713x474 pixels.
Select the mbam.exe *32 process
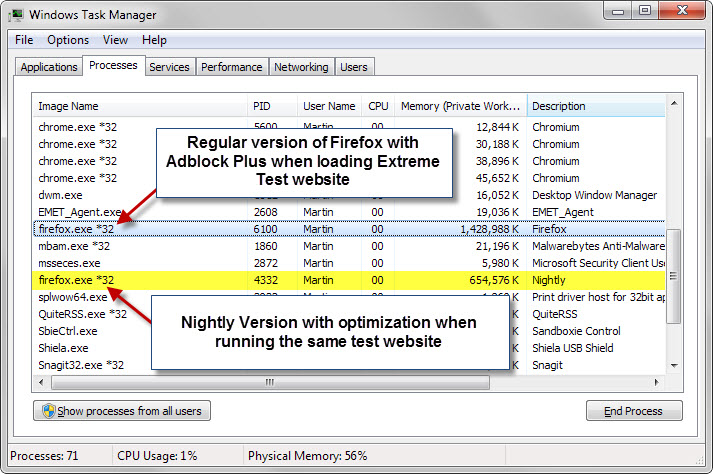tap(349, 246)
